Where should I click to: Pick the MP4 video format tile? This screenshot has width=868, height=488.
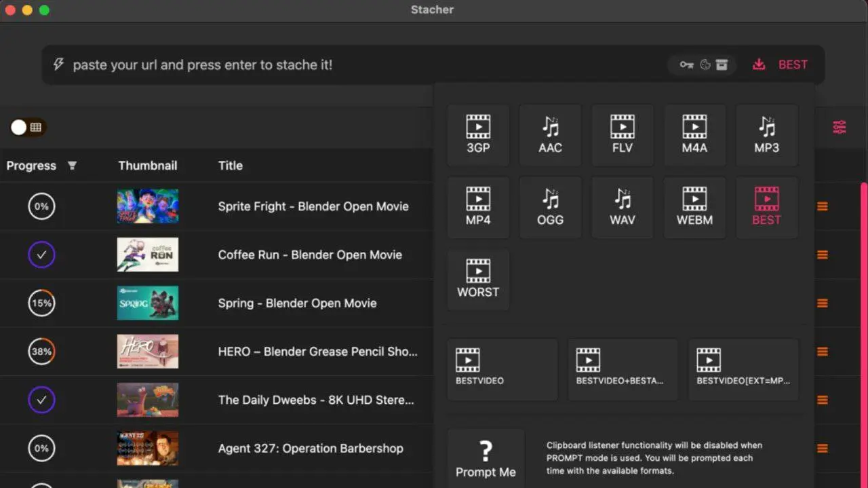coord(478,208)
